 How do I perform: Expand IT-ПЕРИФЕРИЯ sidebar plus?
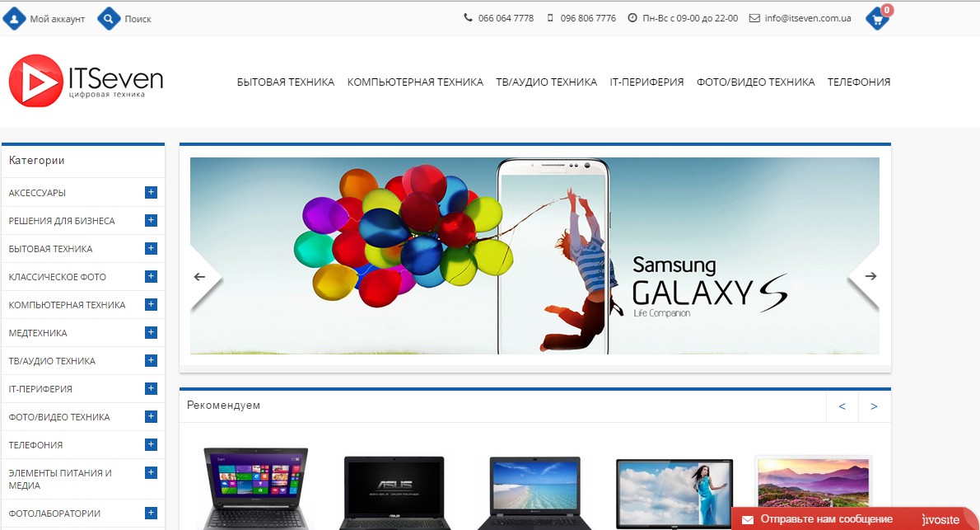(151, 388)
